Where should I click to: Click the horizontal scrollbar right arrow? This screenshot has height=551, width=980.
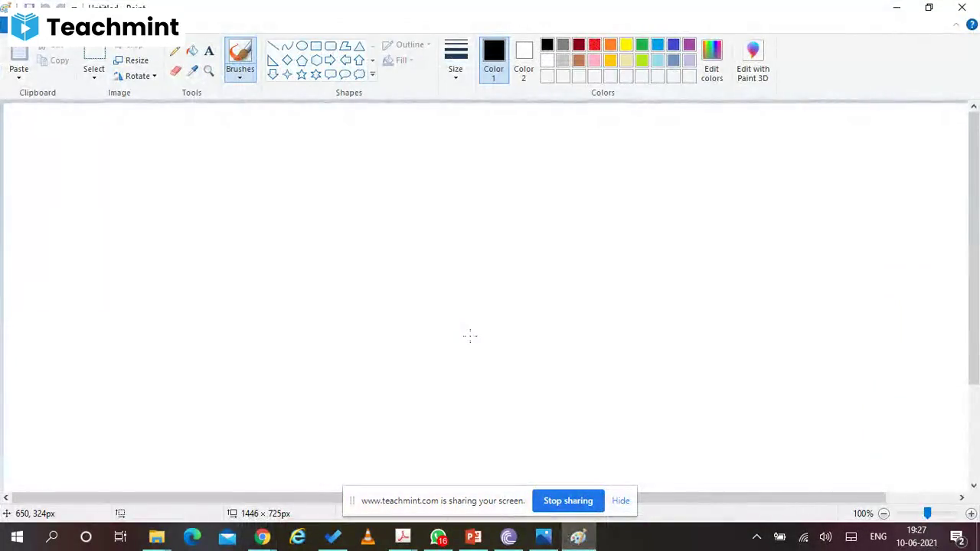point(962,497)
